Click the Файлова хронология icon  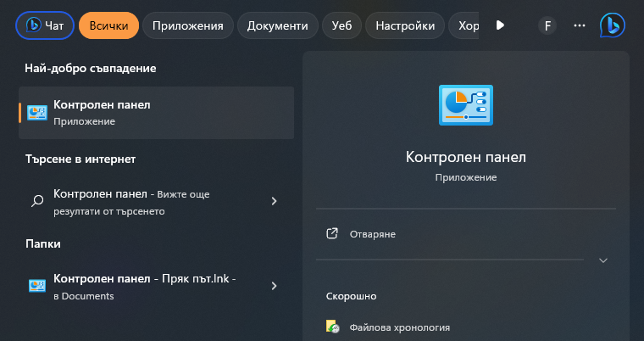point(333,327)
